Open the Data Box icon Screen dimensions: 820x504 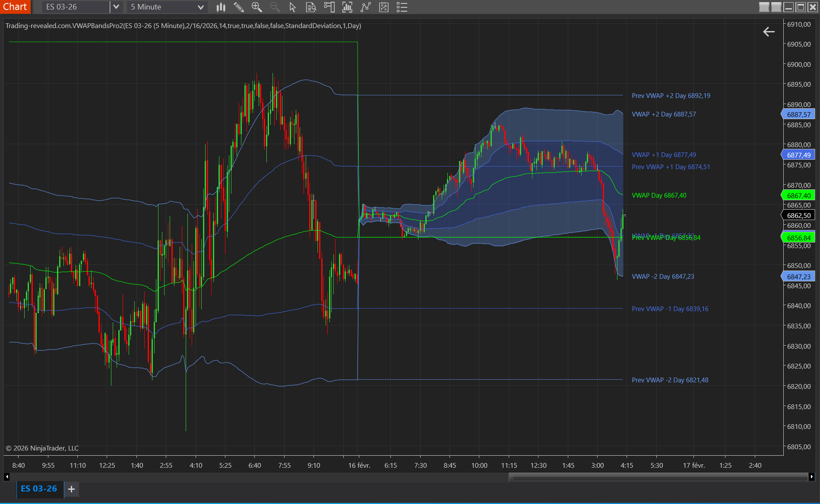point(311,7)
